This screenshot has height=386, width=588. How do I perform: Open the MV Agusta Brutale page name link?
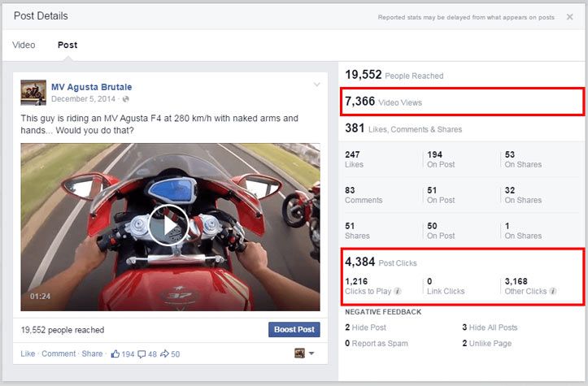pyautogui.click(x=91, y=87)
